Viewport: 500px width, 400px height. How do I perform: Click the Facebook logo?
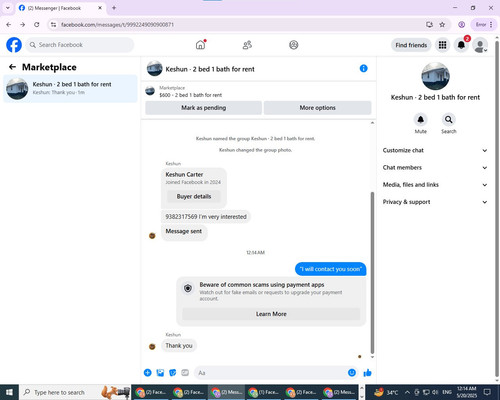14,45
